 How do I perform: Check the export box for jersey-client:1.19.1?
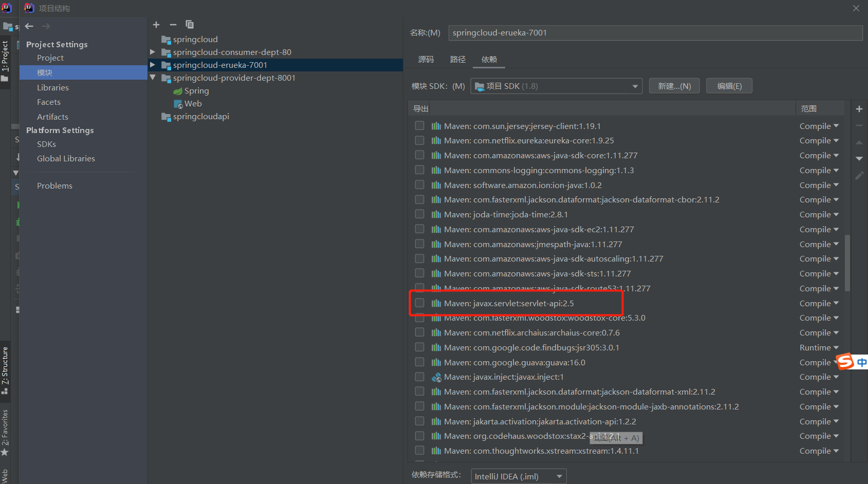(419, 125)
